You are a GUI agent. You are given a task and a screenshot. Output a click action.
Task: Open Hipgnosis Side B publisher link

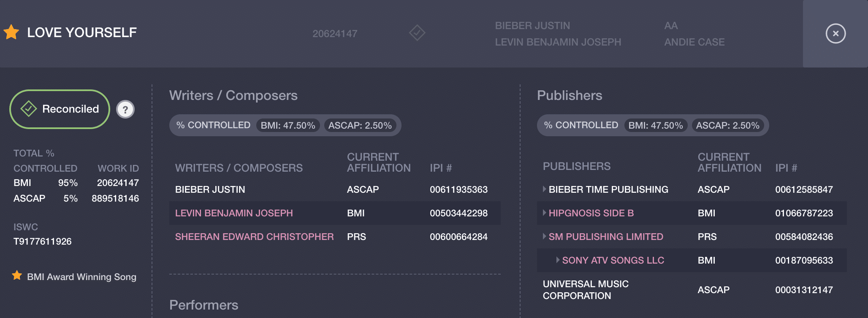tap(591, 213)
